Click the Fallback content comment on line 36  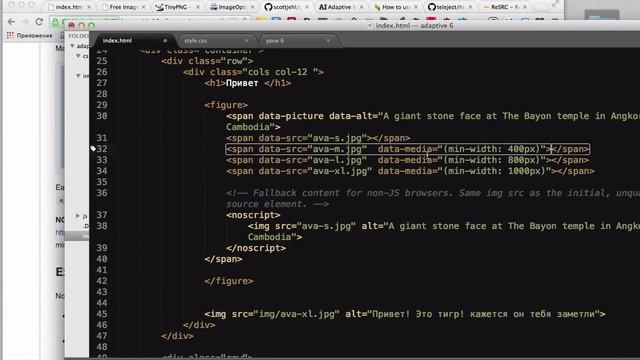coord(433,198)
